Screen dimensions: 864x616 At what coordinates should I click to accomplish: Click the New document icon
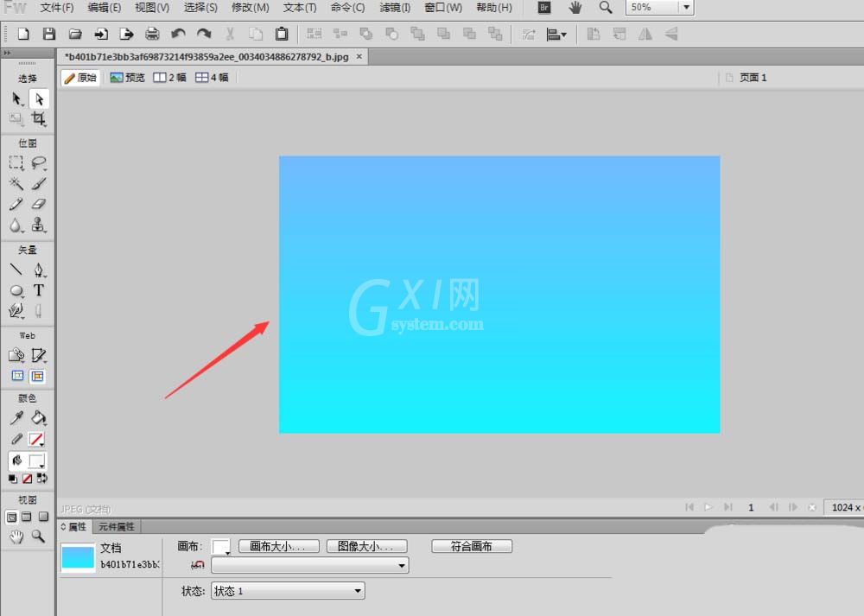coord(23,35)
